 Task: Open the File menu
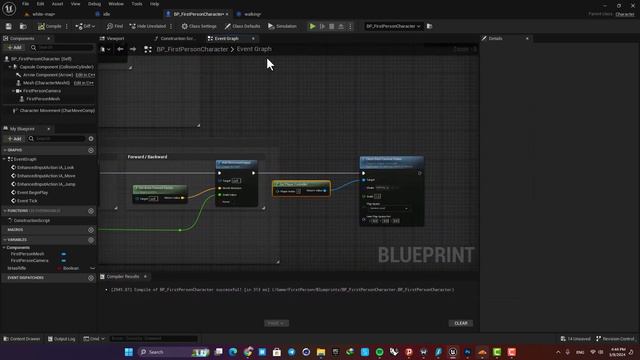click(25, 4)
